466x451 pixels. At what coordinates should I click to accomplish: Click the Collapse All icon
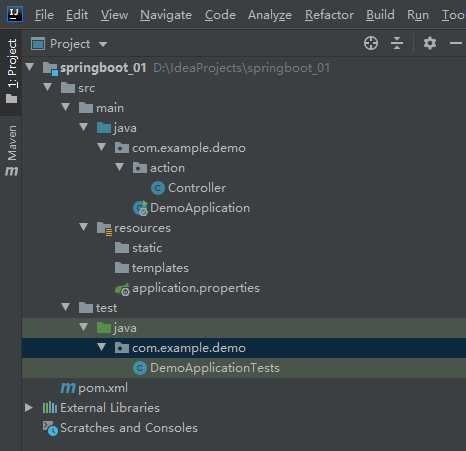(397, 43)
